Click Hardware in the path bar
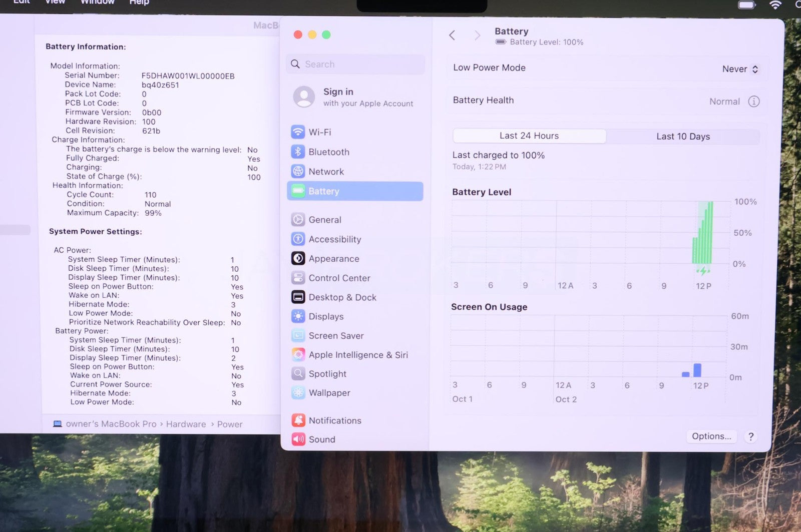Viewport: 801px width, 532px height. tap(186, 424)
